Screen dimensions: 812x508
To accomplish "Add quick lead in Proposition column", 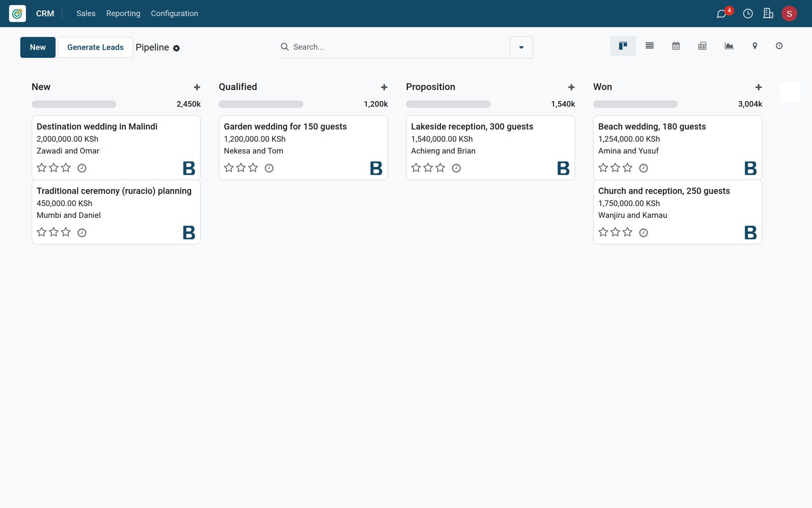I will click(x=571, y=87).
